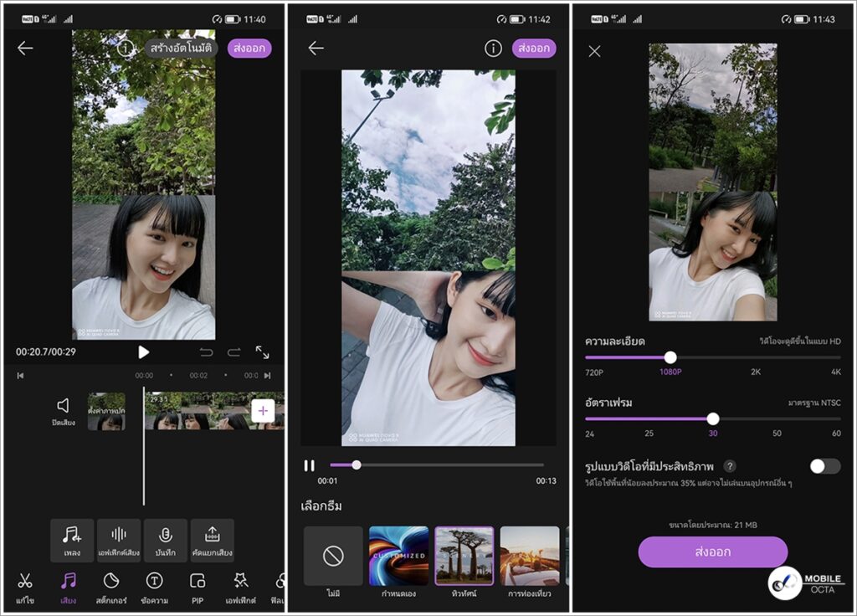Image resolution: width=857 pixels, height=616 pixels.
Task: Choose the Customized theme thumbnail
Action: point(398,556)
